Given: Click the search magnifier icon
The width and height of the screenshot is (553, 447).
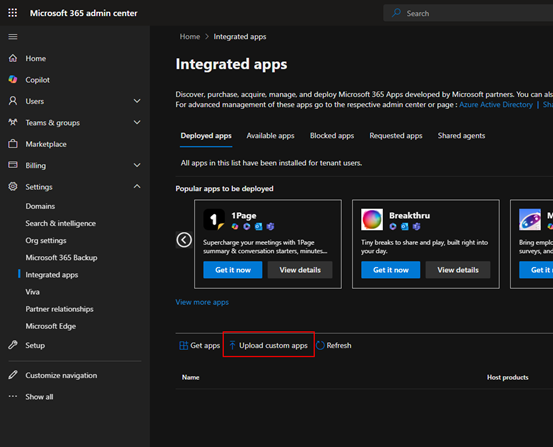Looking at the screenshot, I should pyautogui.click(x=396, y=13).
